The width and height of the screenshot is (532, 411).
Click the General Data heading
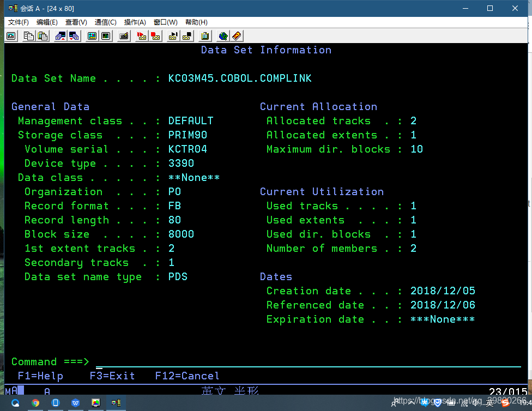click(51, 107)
